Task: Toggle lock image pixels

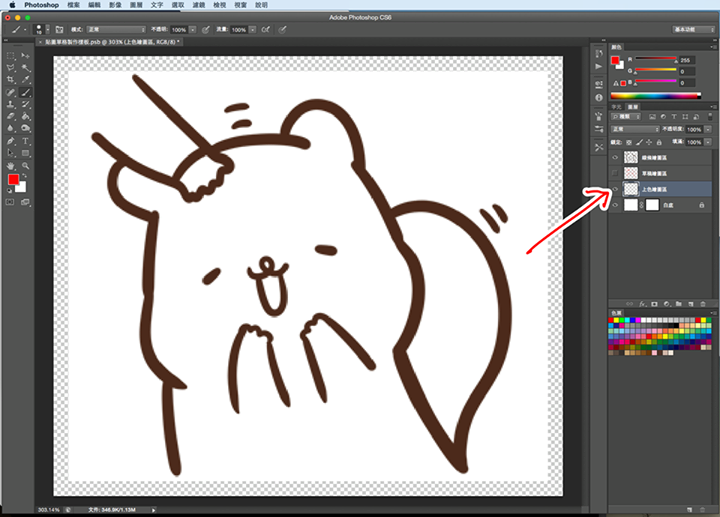Action: (639, 142)
